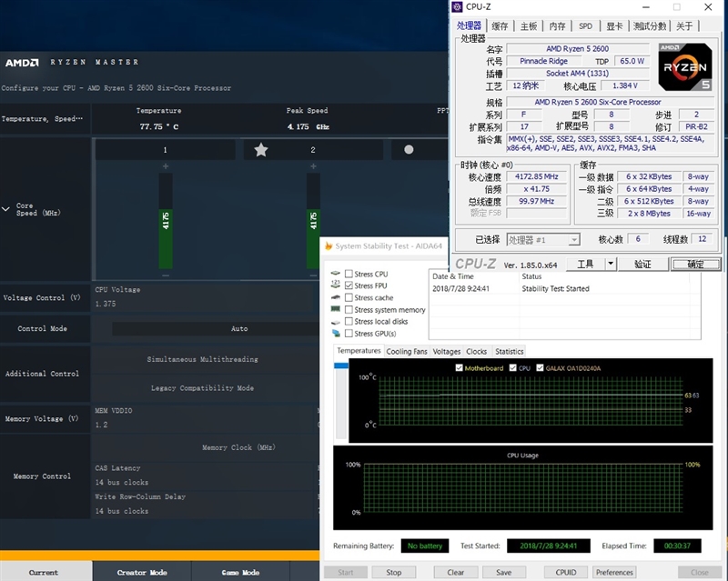Click the minus below core 1 speed bar
The image size is (728, 581).
click(x=166, y=275)
